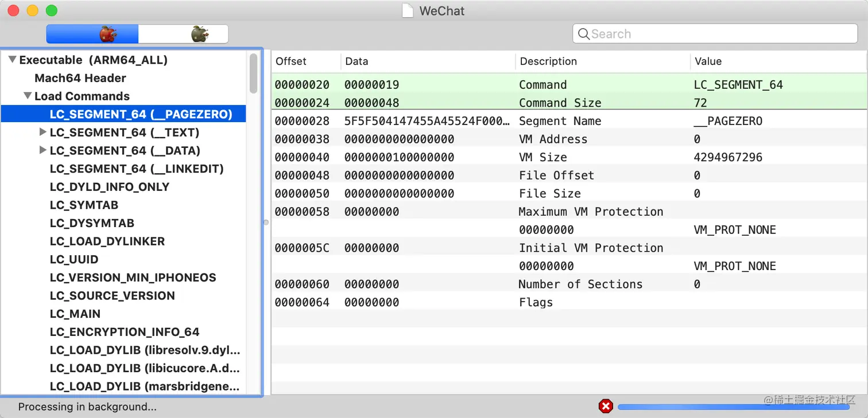The width and height of the screenshot is (868, 418).
Task: Click the Segment Name description
Action: click(560, 121)
